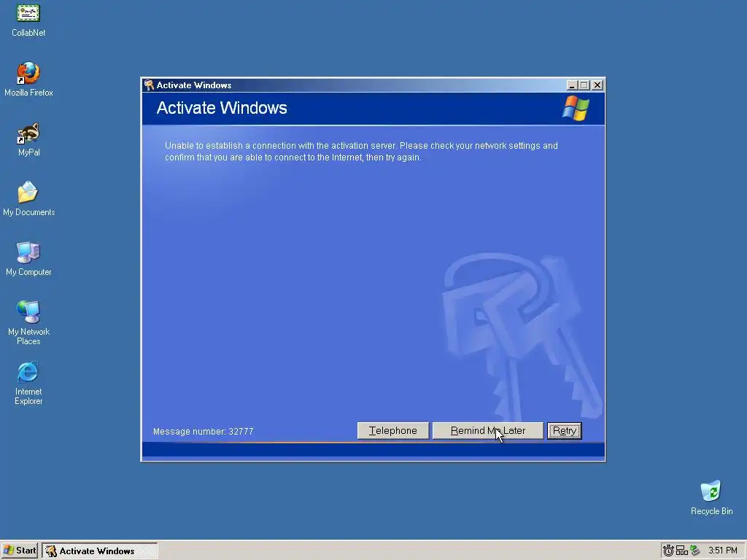Click the network blocks tray icon
The image size is (747, 560).
tap(682, 551)
